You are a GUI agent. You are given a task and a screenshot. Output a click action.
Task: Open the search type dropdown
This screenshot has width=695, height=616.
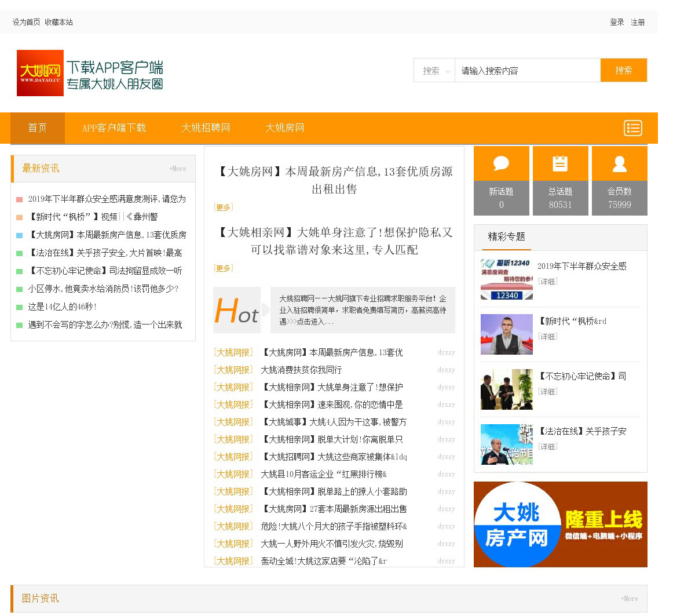(x=434, y=71)
